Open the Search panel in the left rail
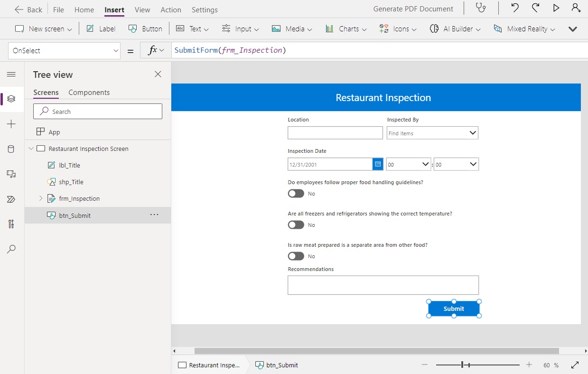Image resolution: width=588 pixels, height=374 pixels. (11, 249)
